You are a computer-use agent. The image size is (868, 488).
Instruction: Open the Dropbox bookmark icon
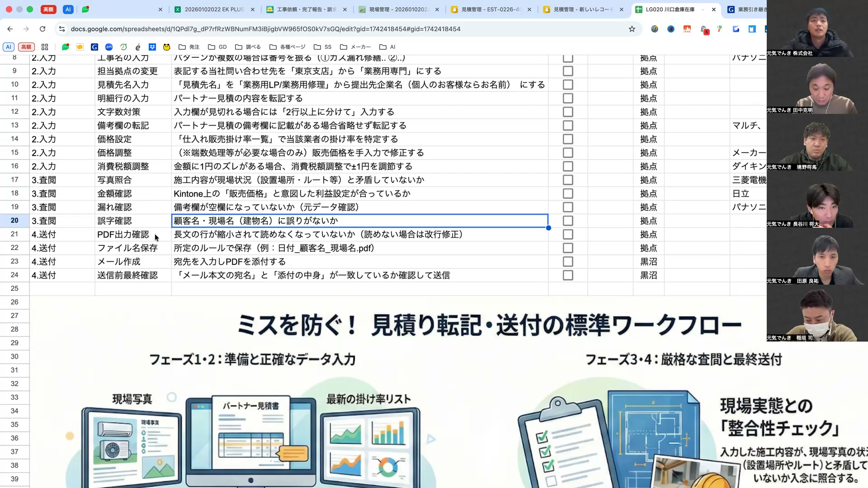pyautogui.click(x=152, y=47)
